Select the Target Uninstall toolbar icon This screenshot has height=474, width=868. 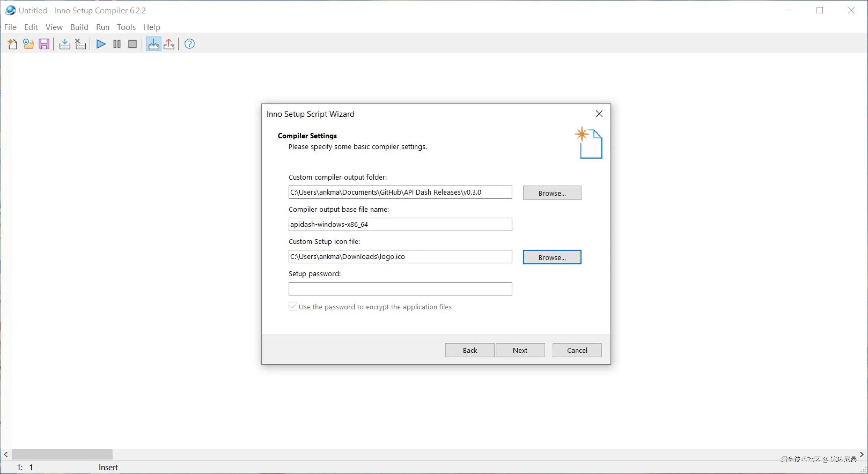169,44
